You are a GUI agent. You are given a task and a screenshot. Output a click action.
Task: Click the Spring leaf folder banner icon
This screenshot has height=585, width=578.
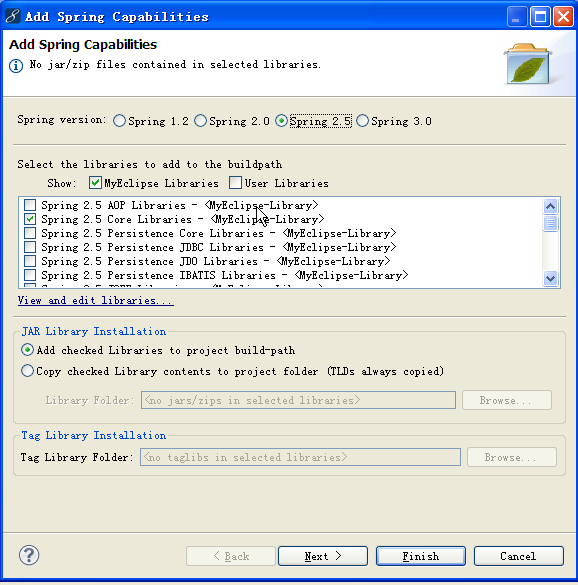pyautogui.click(x=528, y=64)
